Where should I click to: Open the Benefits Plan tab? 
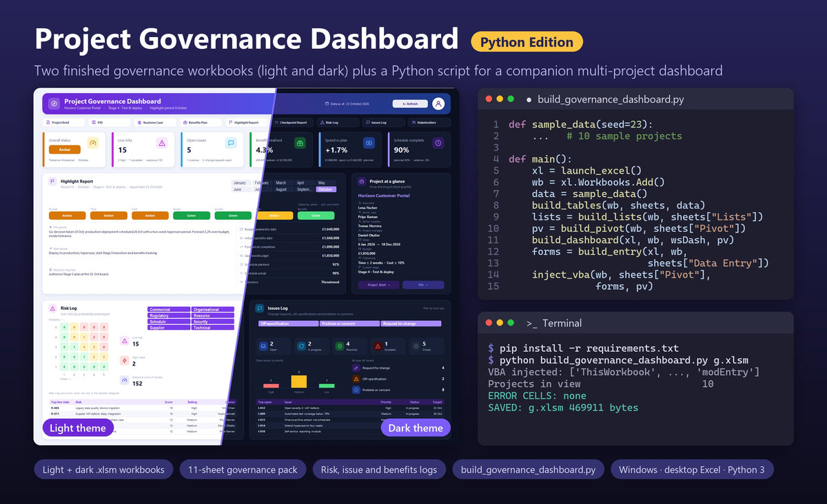200,123
